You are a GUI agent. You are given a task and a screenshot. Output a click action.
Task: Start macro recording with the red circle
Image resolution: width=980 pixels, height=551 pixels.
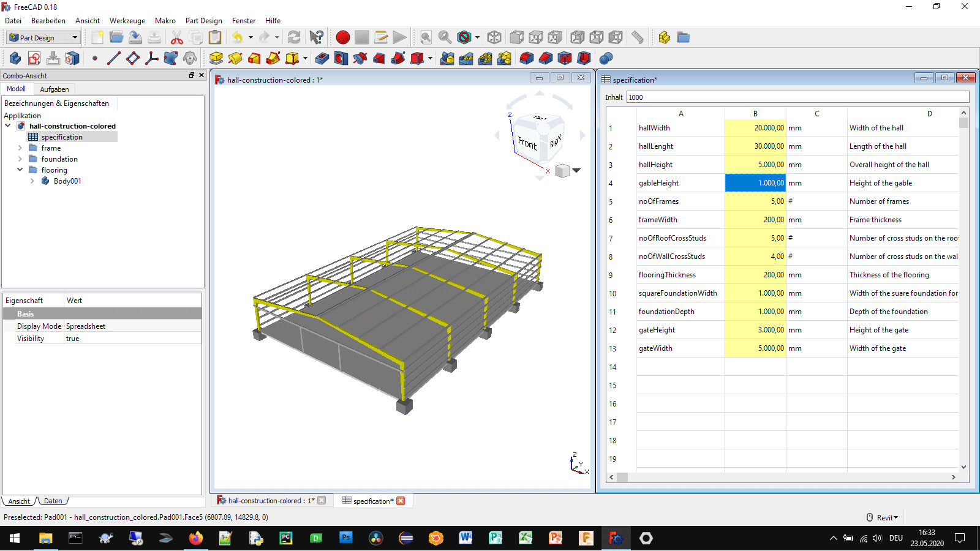pos(343,38)
